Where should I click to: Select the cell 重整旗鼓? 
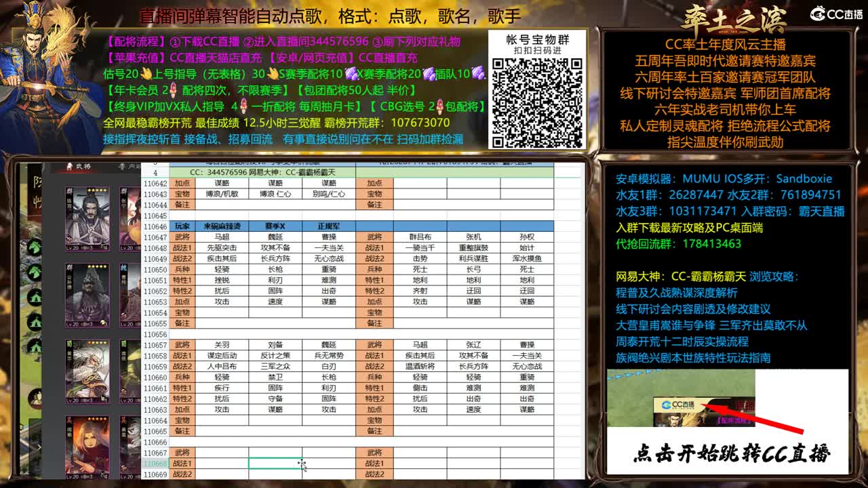pyautogui.click(x=473, y=248)
